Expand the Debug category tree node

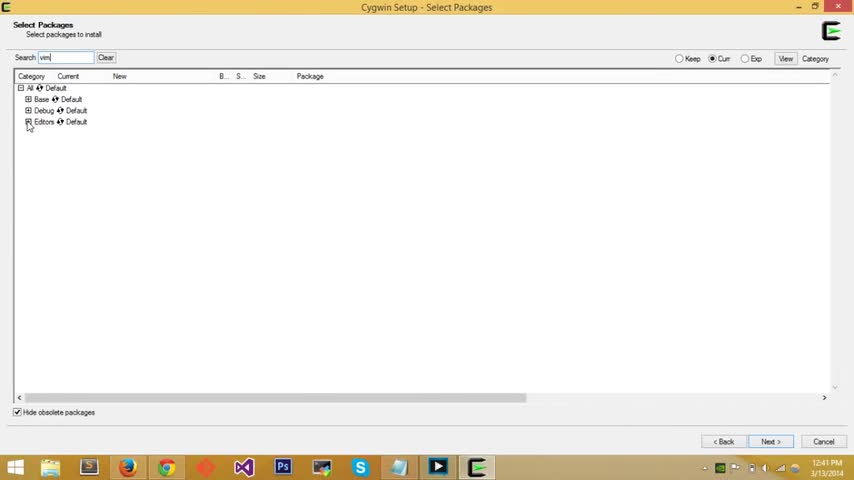(x=28, y=111)
